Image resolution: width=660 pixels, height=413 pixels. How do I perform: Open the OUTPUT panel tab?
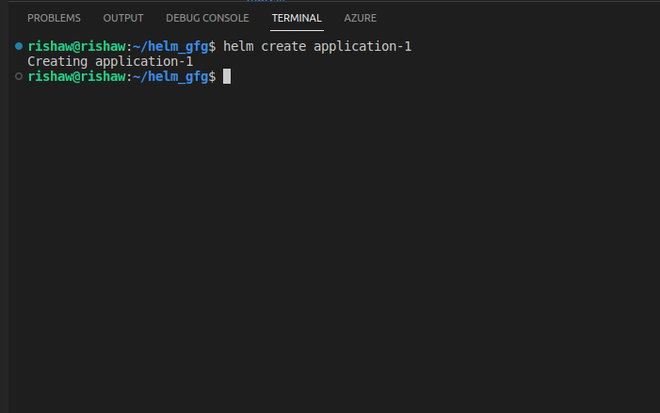(x=123, y=18)
